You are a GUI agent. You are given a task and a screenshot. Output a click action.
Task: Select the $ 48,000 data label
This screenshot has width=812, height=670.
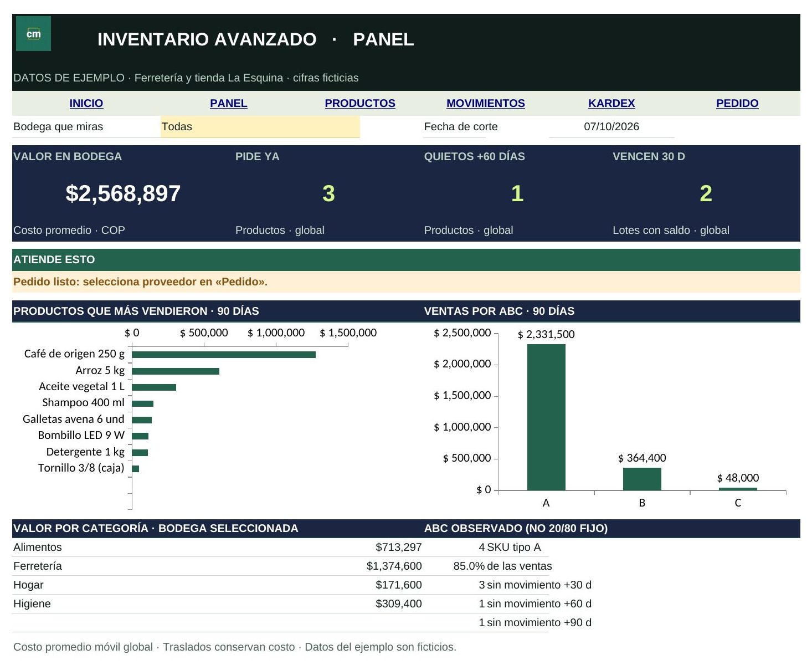click(x=738, y=478)
